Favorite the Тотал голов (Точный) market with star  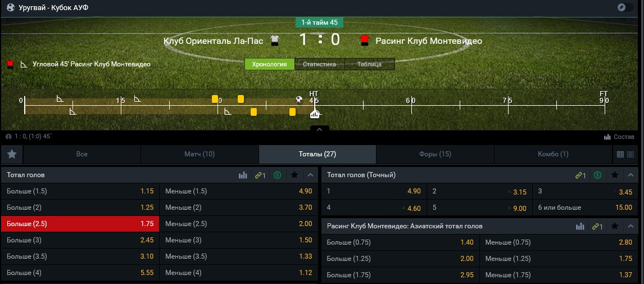click(x=615, y=175)
